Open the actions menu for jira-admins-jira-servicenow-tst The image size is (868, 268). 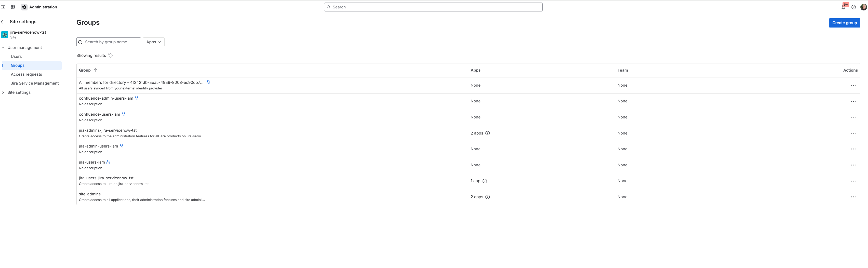coord(853,133)
